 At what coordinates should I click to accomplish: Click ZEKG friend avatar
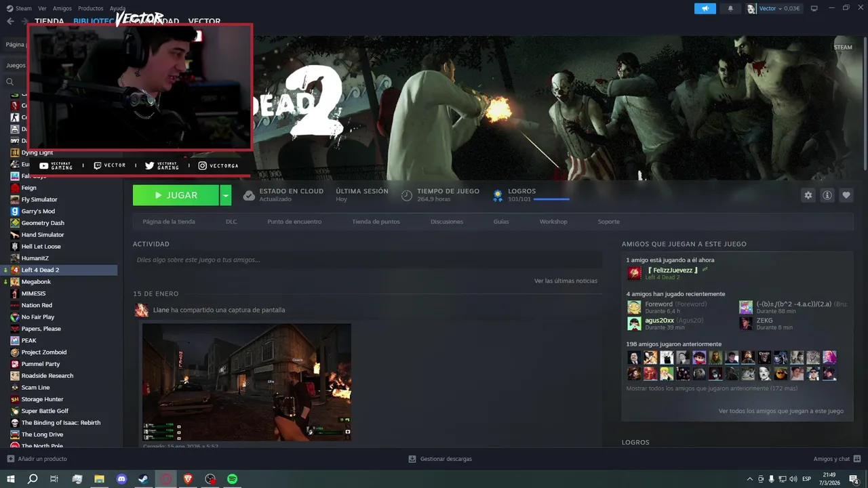(746, 323)
